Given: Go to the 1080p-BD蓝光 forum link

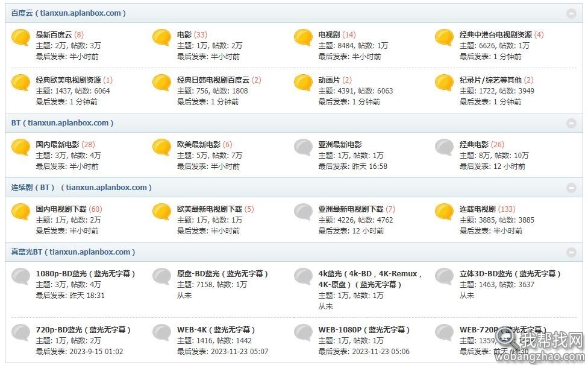Looking at the screenshot, I should tap(86, 274).
